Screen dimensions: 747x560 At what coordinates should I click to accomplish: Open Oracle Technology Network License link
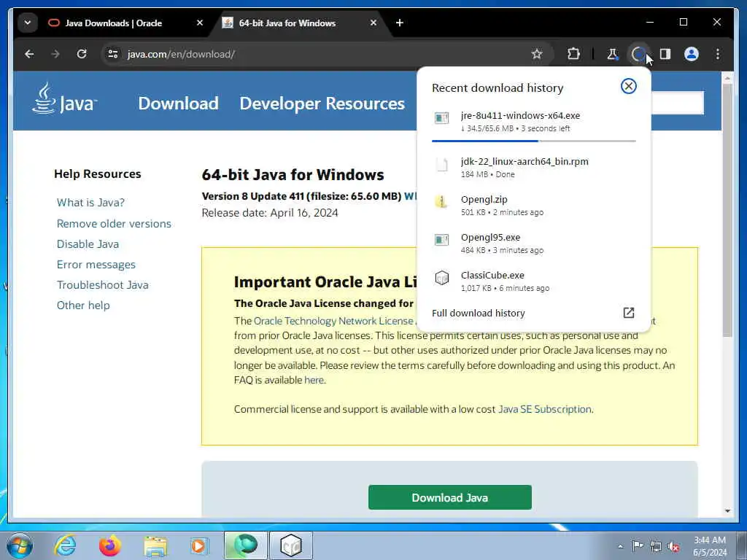tap(334, 321)
